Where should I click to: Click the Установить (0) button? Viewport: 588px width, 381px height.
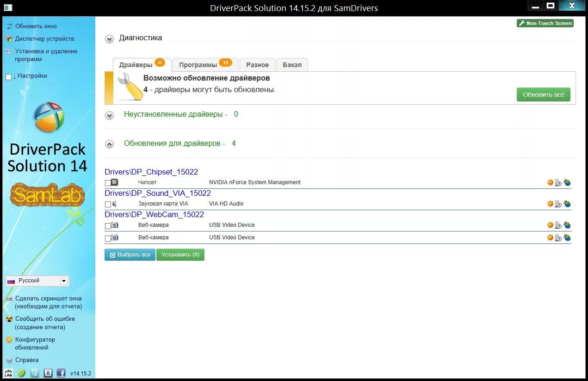pos(180,255)
